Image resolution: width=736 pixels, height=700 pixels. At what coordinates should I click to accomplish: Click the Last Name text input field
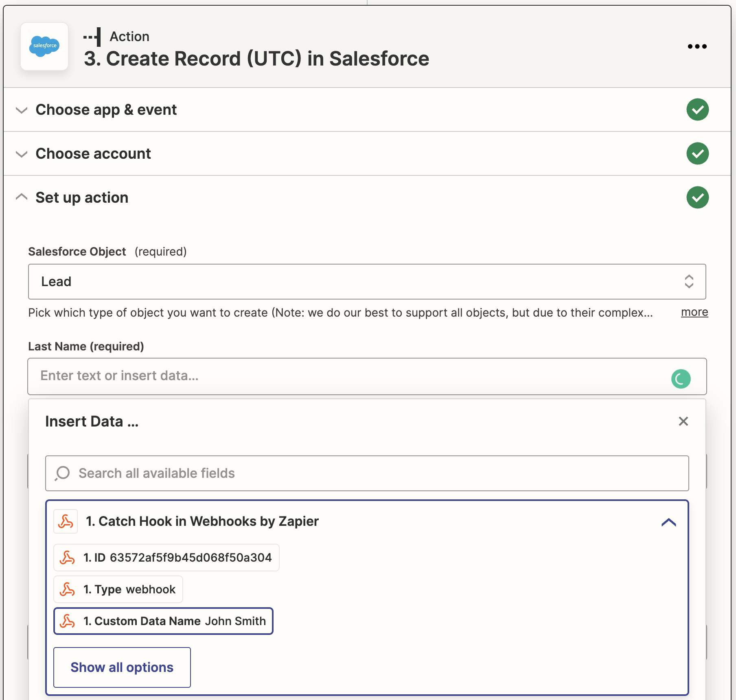pos(367,376)
